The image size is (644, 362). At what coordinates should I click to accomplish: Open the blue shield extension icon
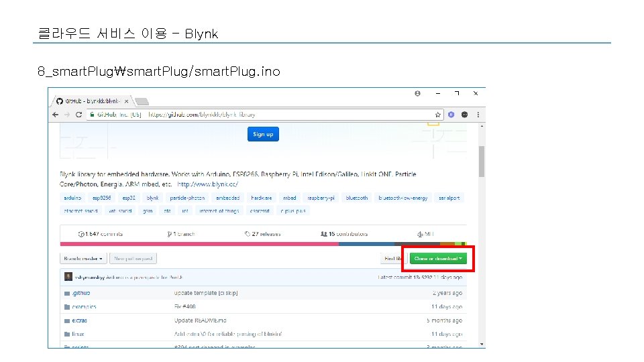pyautogui.click(x=451, y=115)
